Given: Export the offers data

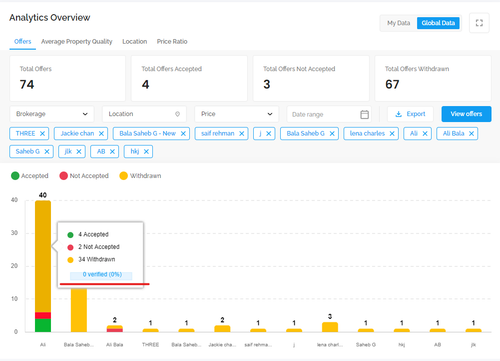Looking at the screenshot, I should [x=410, y=114].
